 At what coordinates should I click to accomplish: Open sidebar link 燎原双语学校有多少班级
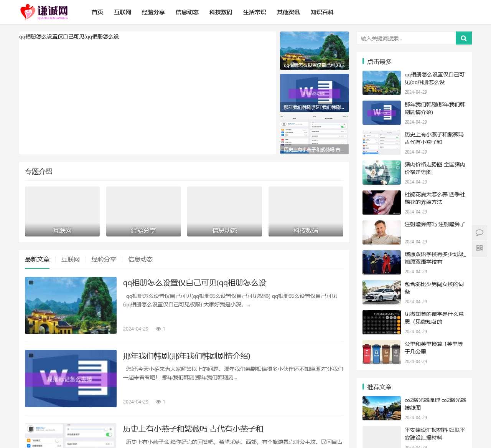435,258
